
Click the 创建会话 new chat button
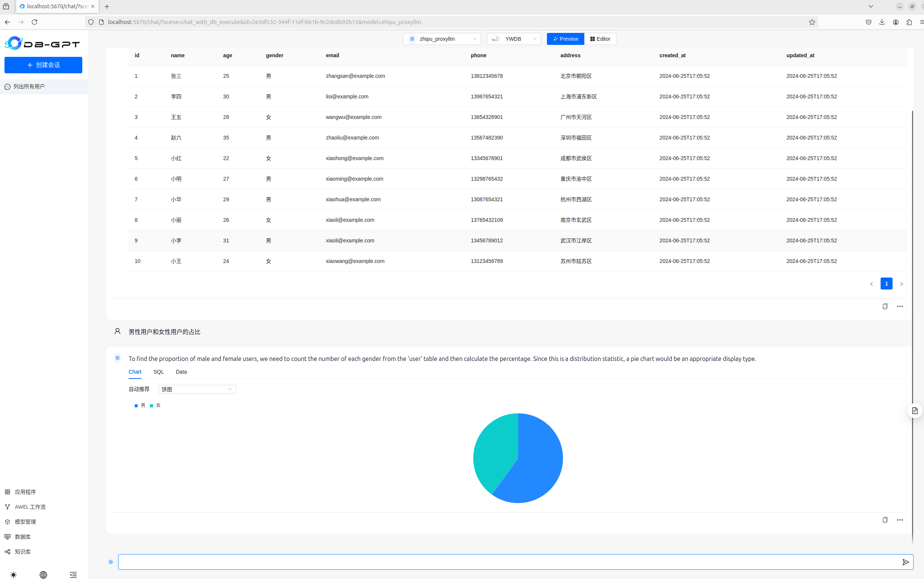(43, 65)
